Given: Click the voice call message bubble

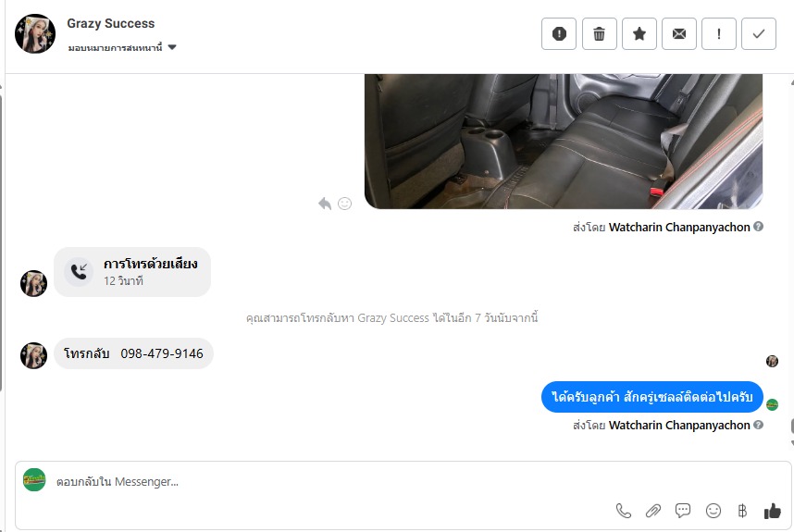Looking at the screenshot, I should [132, 272].
